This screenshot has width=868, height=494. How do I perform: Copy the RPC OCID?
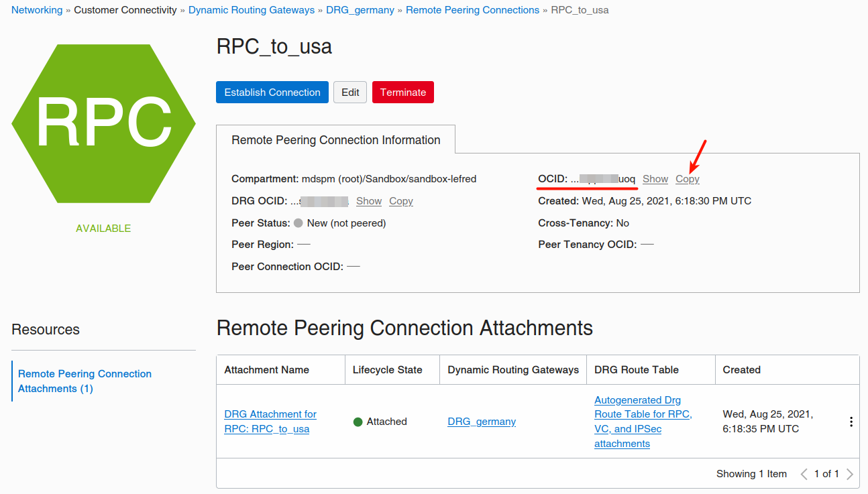[x=688, y=179]
